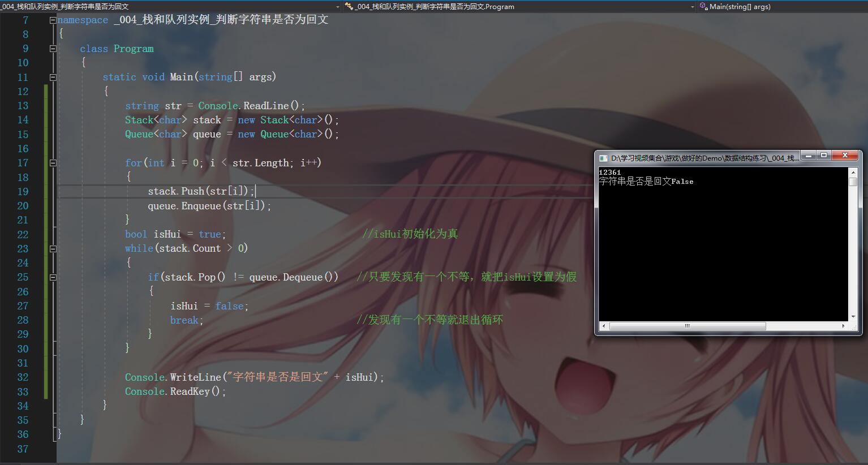
Task: Click the console horizontal scrollbar thumb
Action: pyautogui.click(x=687, y=326)
